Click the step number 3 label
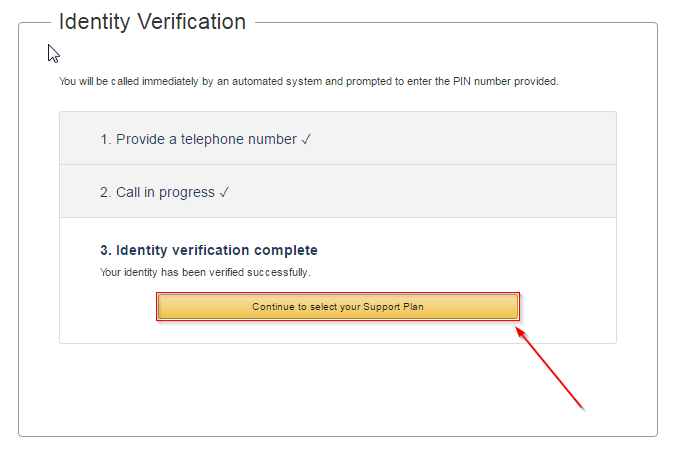The width and height of the screenshot is (679, 450). pos(106,250)
